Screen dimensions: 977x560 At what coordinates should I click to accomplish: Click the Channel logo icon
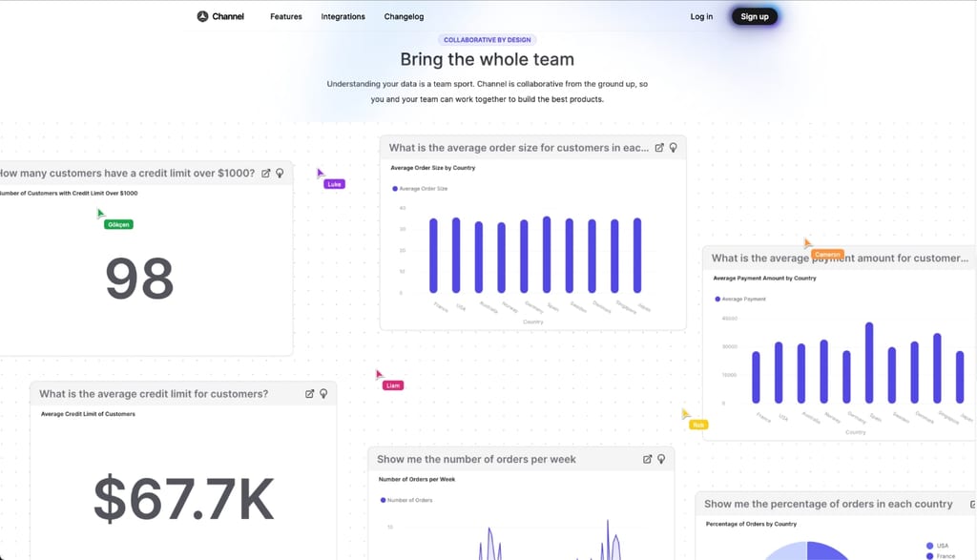(x=202, y=17)
